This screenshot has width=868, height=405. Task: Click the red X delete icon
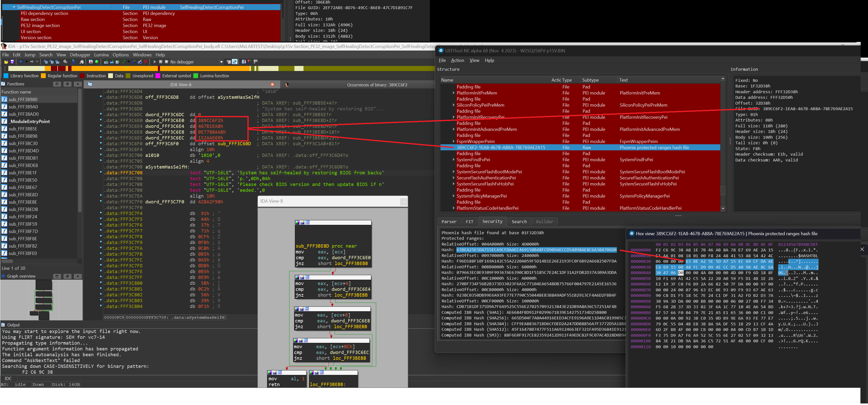[x=146, y=62]
